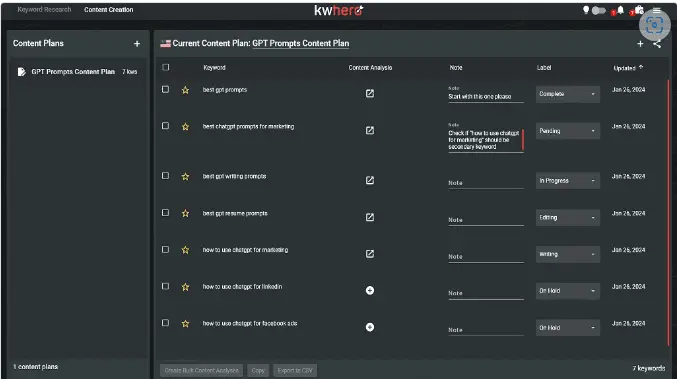Viewport: 677px width, 379px height.
Task: Toggle the light/dark mode switch
Action: click(598, 10)
